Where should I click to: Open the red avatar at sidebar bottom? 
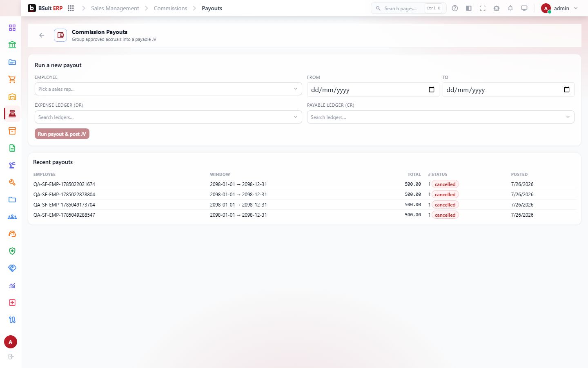tap(11, 342)
